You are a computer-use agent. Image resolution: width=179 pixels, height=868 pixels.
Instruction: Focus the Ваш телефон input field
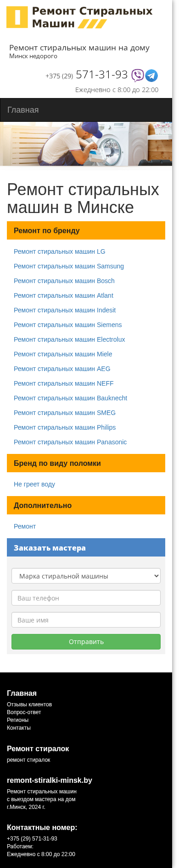pyautogui.click(x=86, y=598)
